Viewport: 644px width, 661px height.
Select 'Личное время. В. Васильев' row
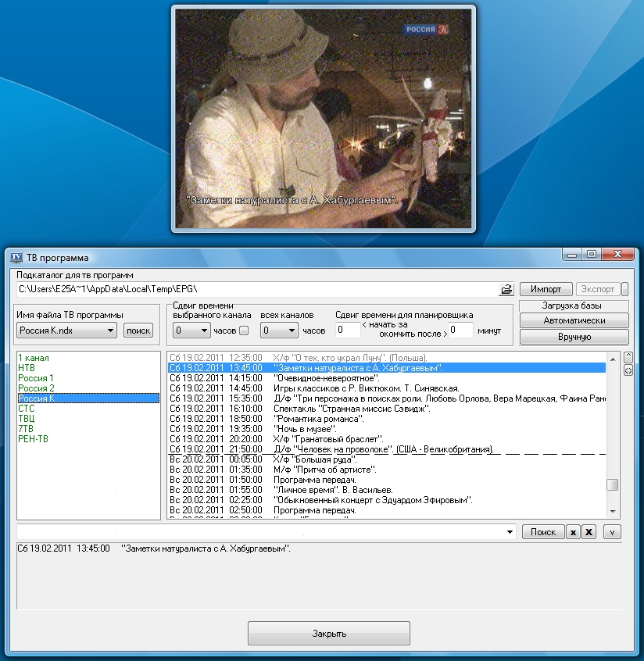pyautogui.click(x=387, y=490)
